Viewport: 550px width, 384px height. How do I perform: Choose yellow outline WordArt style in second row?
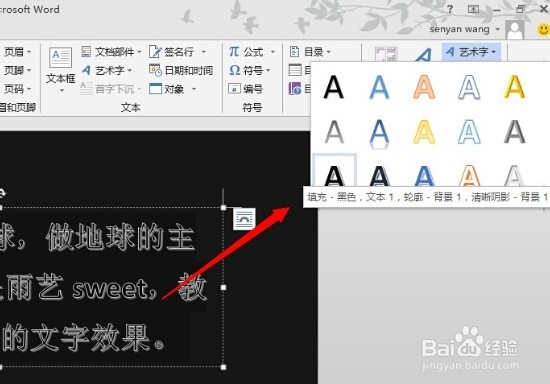424,132
